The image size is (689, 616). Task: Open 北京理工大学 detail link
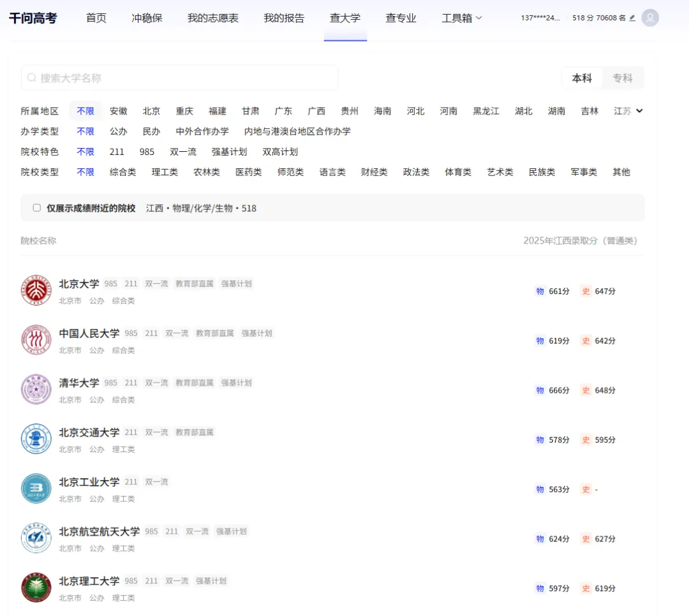point(89,581)
